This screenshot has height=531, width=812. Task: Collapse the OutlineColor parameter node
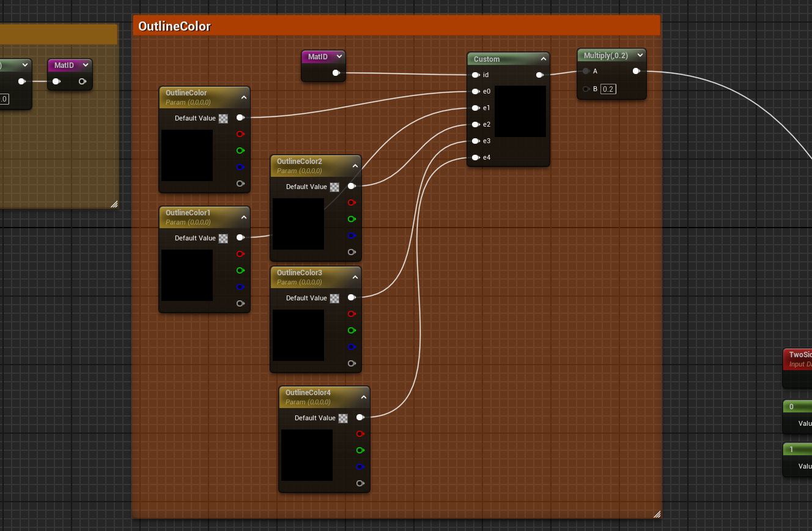tap(243, 97)
